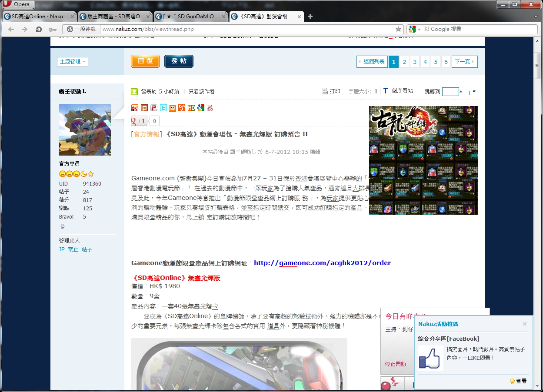Go forward with the browser forward arrow
Image resolution: width=543 pixels, height=392 pixels.
coord(25,29)
